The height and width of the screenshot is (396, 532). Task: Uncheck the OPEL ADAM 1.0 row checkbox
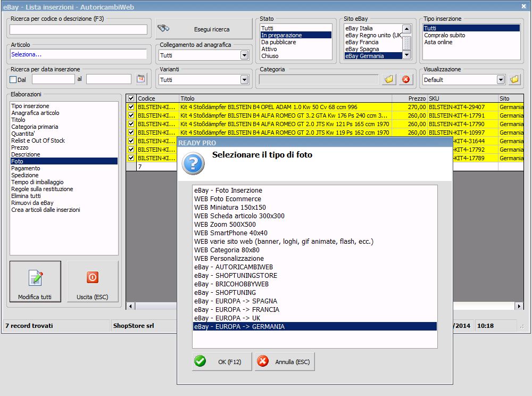coord(131,107)
